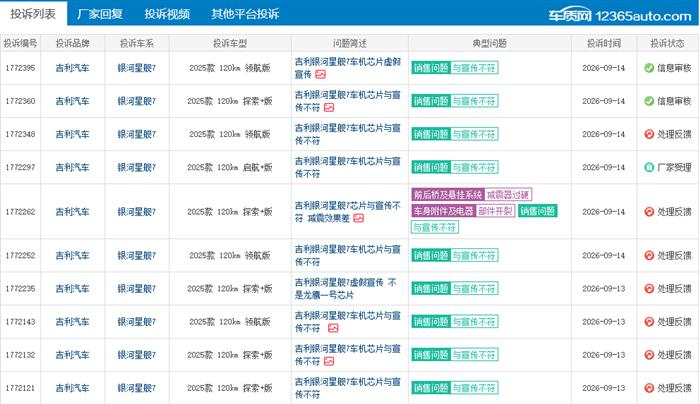This screenshot has height=404, width=700.
Task: Open 银河星舰7 series link in row 1772235
Action: tap(137, 289)
